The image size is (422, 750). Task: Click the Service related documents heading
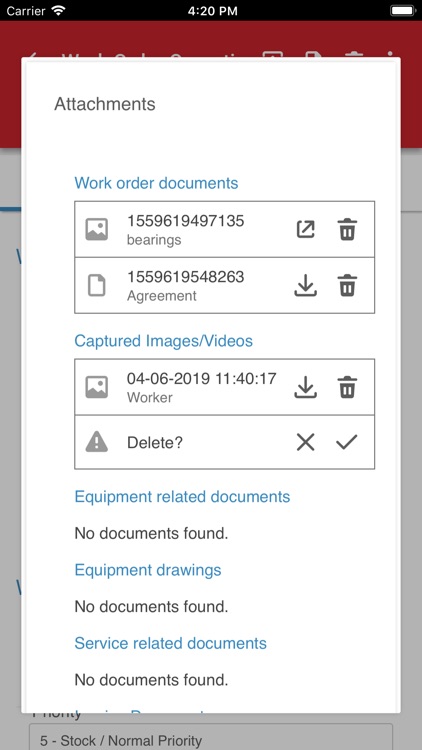170,643
